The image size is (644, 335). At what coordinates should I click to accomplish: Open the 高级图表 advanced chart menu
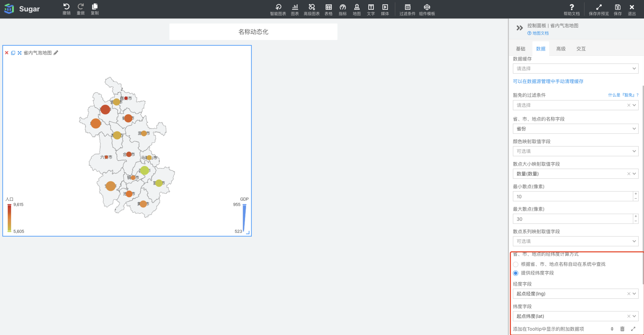pyautogui.click(x=312, y=10)
